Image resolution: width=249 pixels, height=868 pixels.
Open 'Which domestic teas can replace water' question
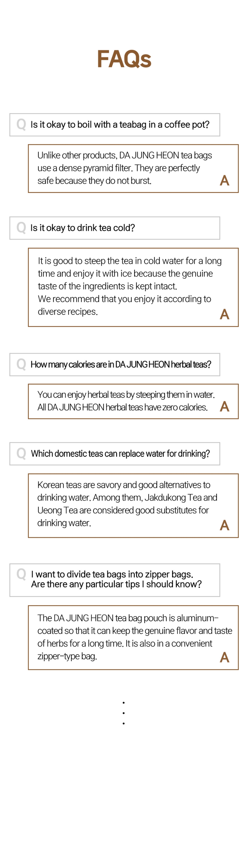[x=115, y=454]
